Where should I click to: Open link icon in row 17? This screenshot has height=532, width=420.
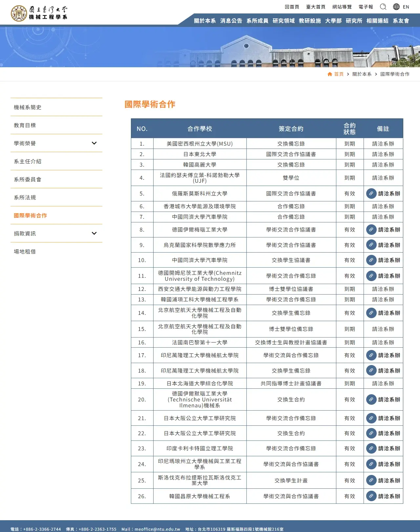(371, 355)
